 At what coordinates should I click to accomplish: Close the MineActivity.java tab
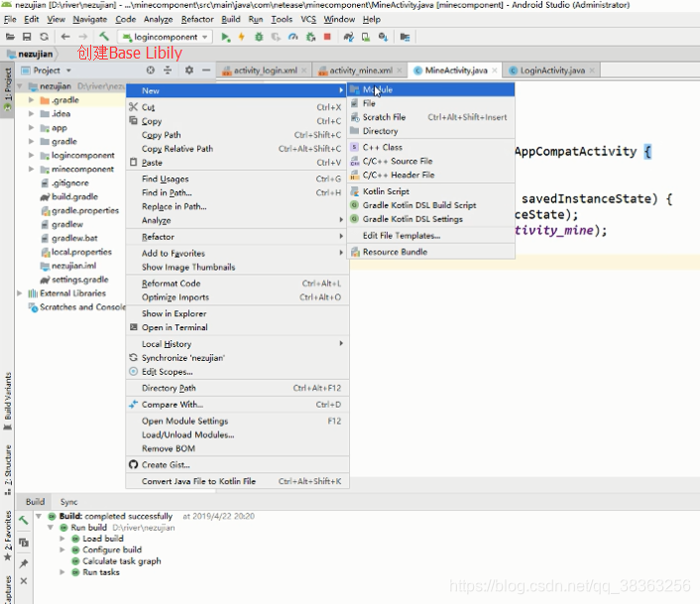495,70
